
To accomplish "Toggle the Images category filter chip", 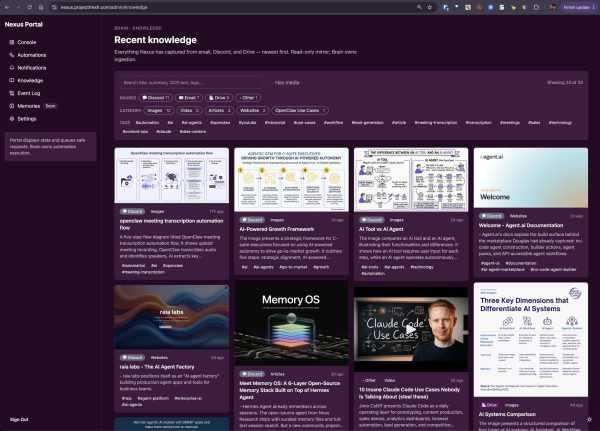I will point(158,110).
